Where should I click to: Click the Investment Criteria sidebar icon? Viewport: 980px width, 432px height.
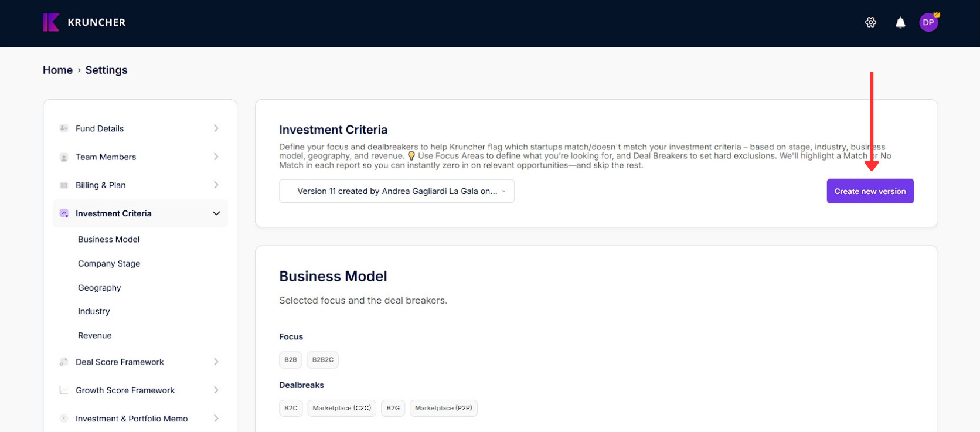64,213
